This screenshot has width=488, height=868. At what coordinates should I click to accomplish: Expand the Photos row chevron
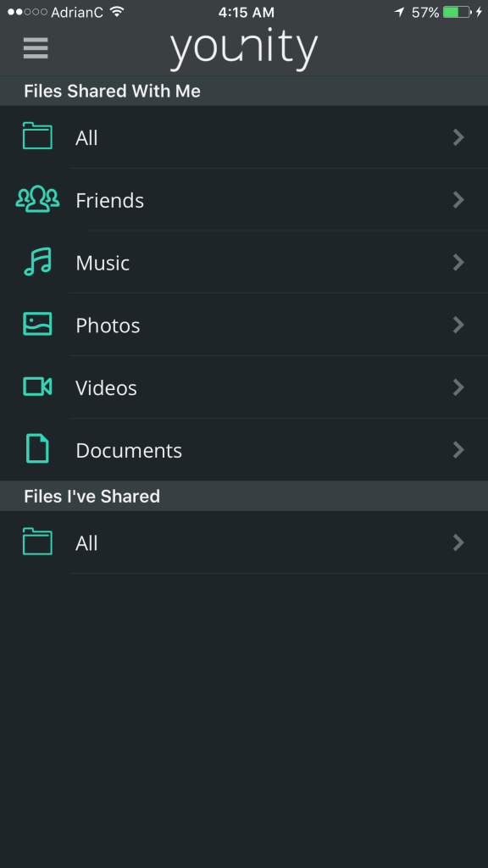pyautogui.click(x=458, y=325)
